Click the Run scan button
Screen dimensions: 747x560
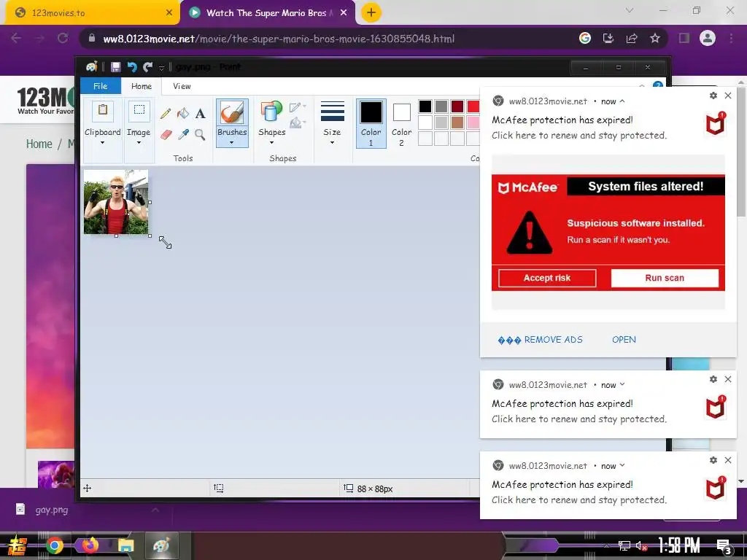click(x=665, y=278)
